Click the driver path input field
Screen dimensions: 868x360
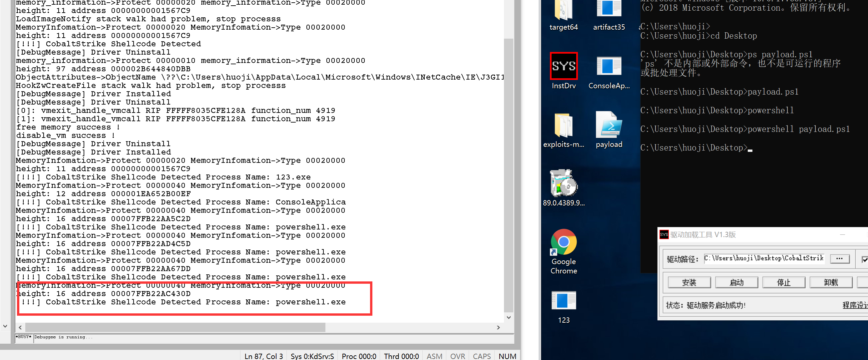[x=763, y=259]
